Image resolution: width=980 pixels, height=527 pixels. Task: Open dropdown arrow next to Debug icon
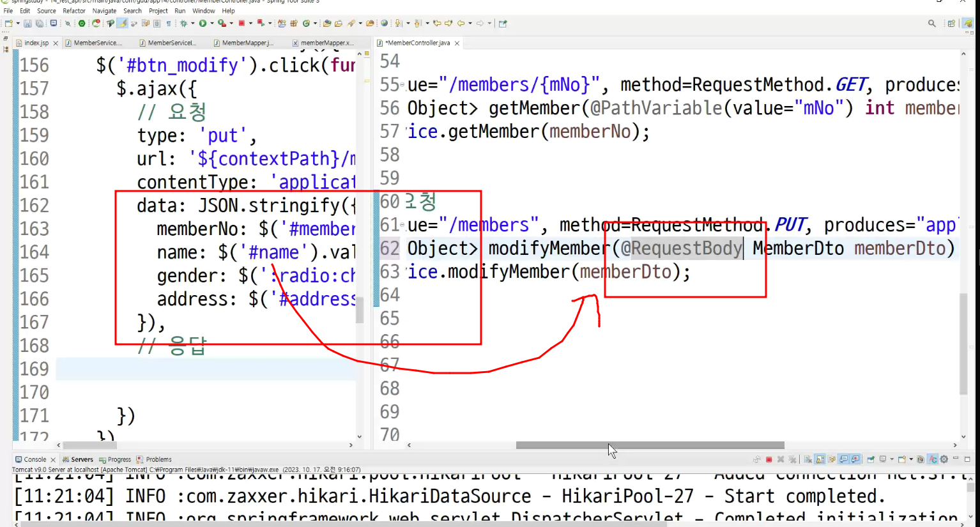[x=192, y=24]
